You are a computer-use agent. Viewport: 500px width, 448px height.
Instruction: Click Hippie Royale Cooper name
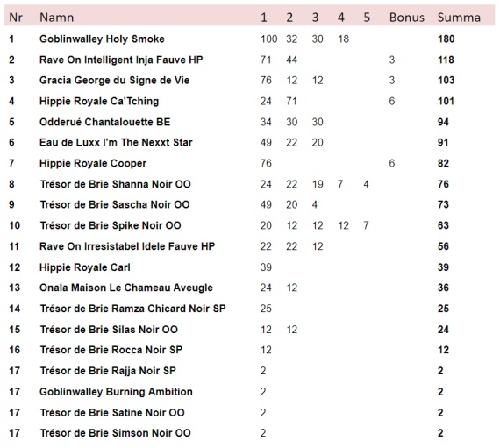click(x=93, y=163)
